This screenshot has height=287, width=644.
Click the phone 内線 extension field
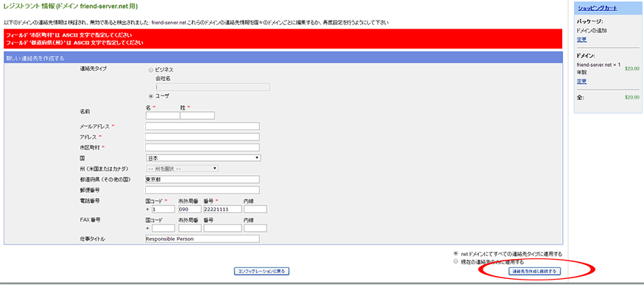256,210
